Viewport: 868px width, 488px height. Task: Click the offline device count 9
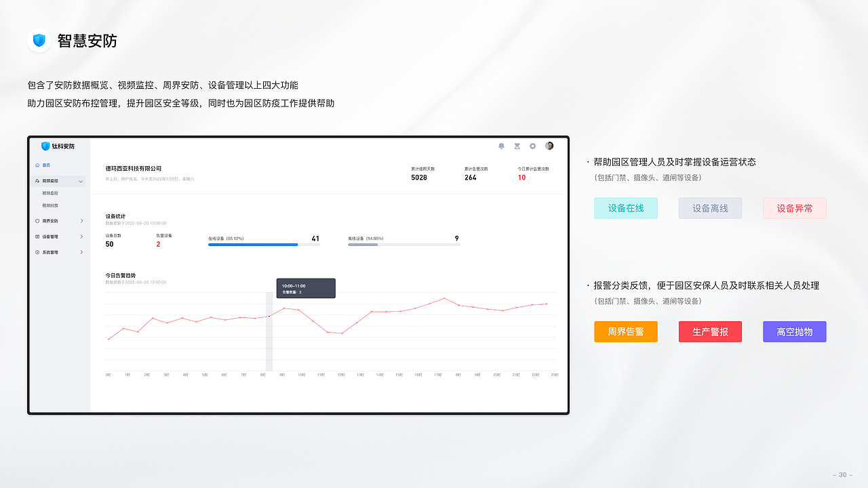click(x=456, y=239)
